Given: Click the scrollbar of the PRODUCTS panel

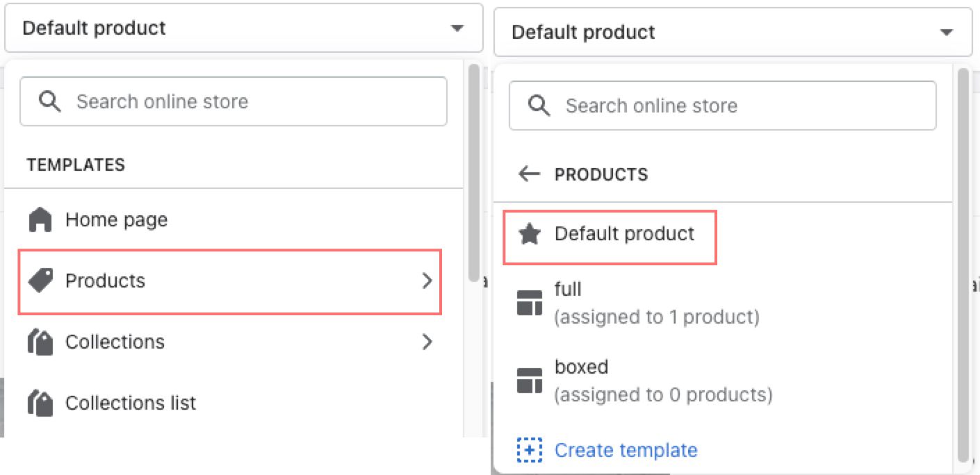Looking at the screenshot, I should 963,265.
